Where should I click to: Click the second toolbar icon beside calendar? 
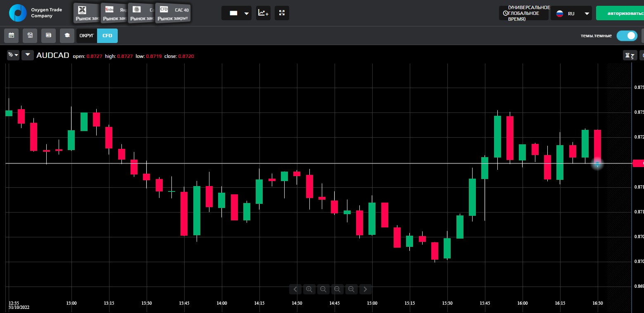(x=30, y=36)
